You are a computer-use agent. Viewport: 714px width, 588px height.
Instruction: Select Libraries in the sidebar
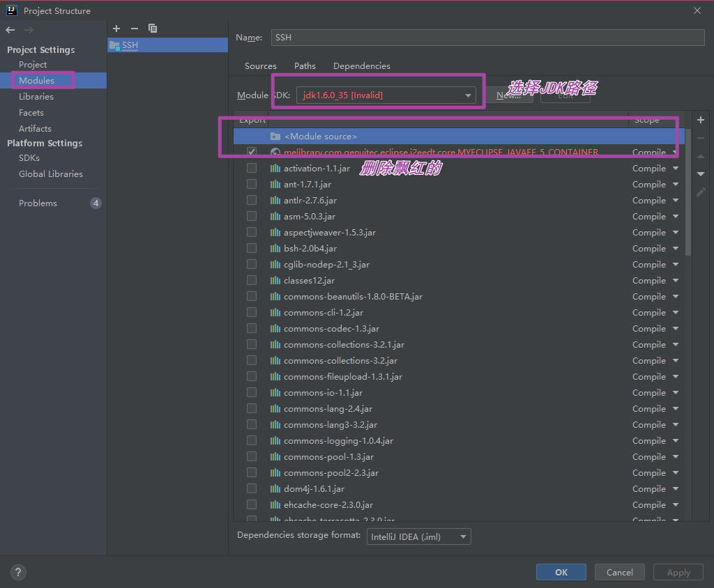[36, 96]
